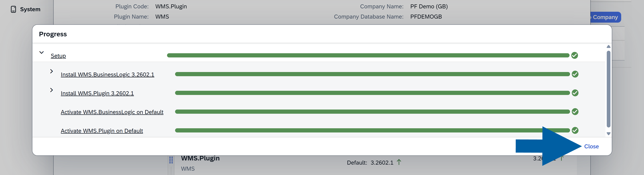Image resolution: width=644 pixels, height=175 pixels.
Task: Expand Install WMS.BusinessLogic 3.2602.1 step
Action: point(51,71)
